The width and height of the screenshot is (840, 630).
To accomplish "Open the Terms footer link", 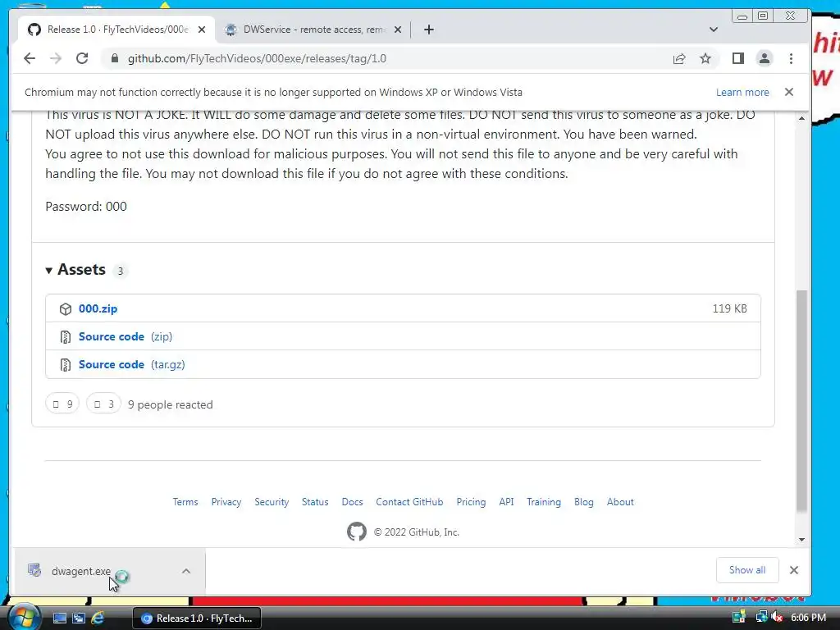I will 185,502.
